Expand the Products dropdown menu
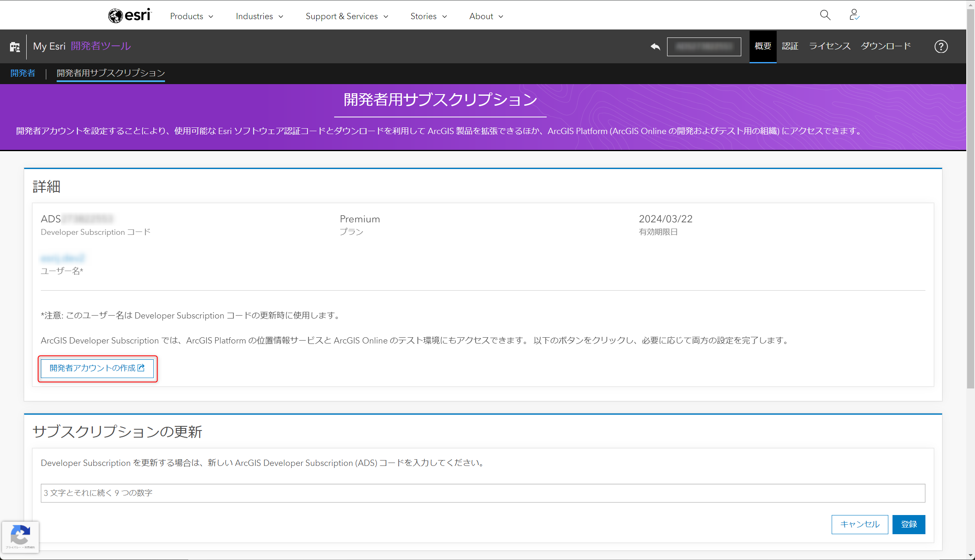975x560 pixels. point(192,16)
